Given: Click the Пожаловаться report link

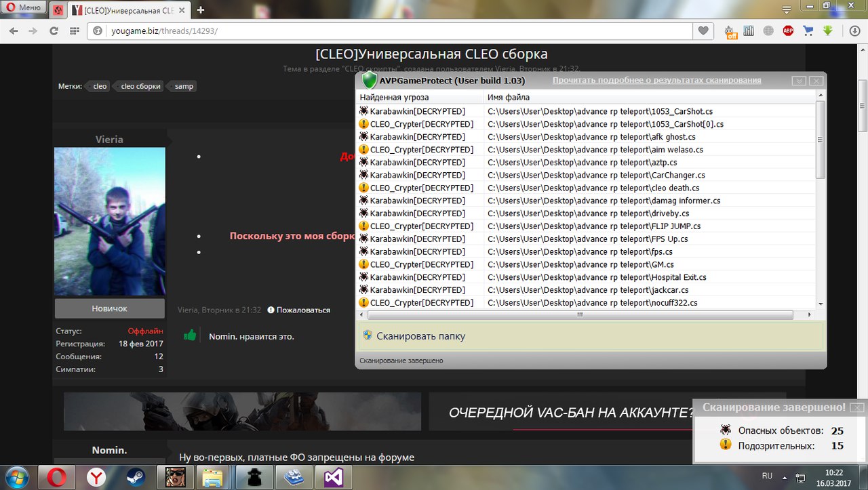Looking at the screenshot, I should pos(299,310).
